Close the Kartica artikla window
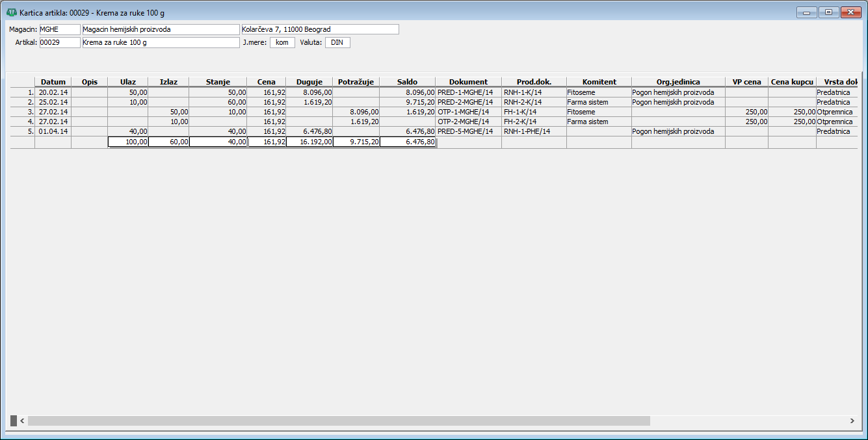The width and height of the screenshot is (868, 440). point(849,12)
